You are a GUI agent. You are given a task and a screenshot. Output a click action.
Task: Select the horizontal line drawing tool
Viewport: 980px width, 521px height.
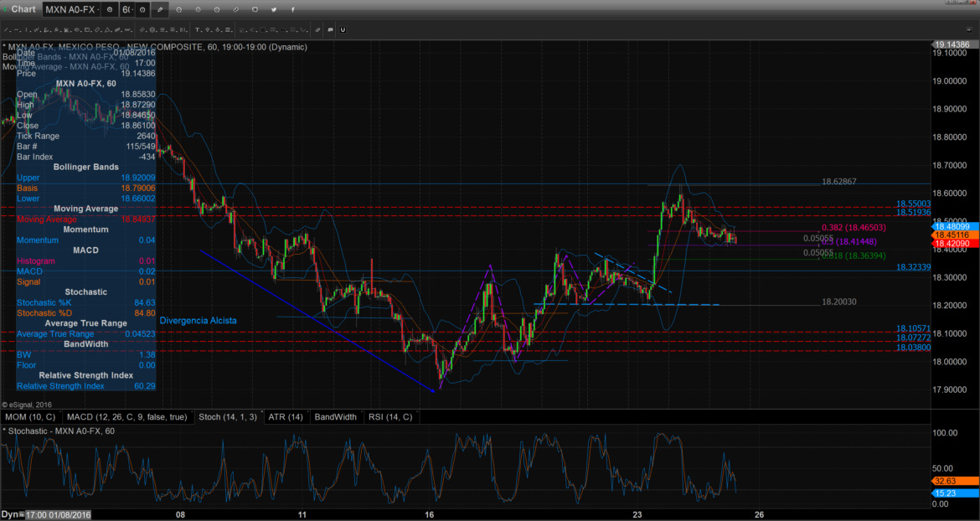(x=16, y=30)
